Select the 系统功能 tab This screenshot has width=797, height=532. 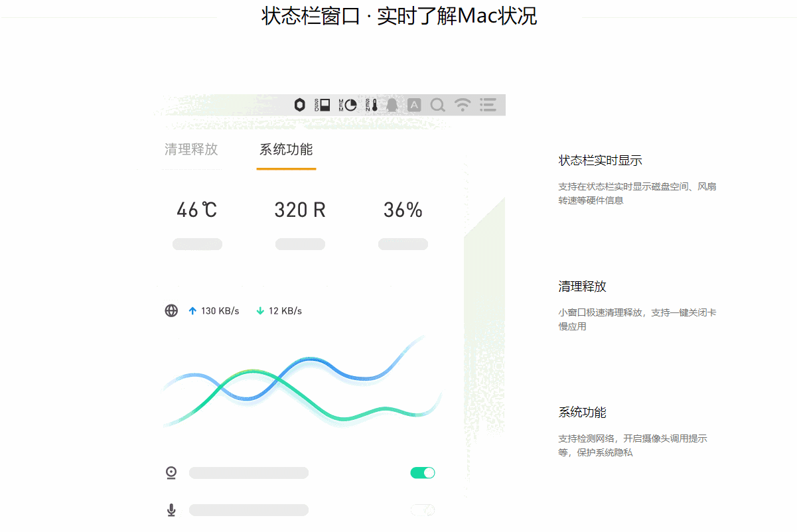[x=286, y=150]
